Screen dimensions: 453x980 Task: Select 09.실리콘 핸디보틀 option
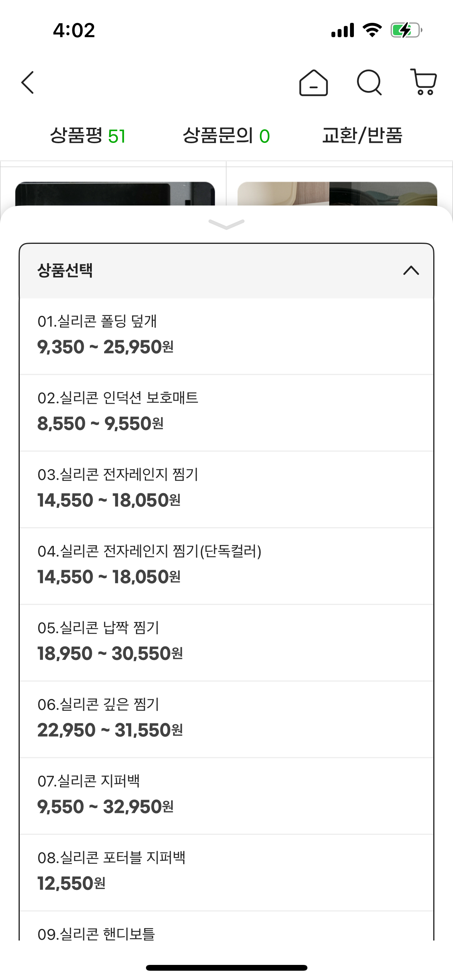click(226, 932)
